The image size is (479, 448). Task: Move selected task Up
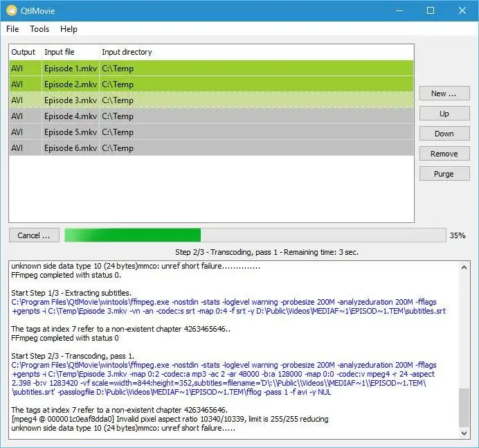click(x=444, y=114)
